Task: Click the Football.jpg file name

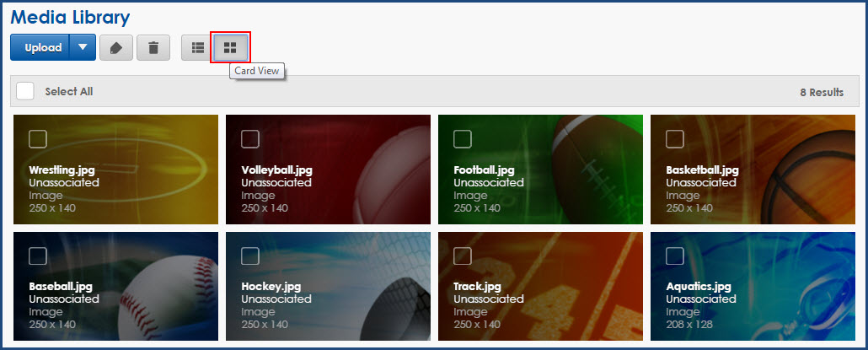Action: (x=484, y=170)
